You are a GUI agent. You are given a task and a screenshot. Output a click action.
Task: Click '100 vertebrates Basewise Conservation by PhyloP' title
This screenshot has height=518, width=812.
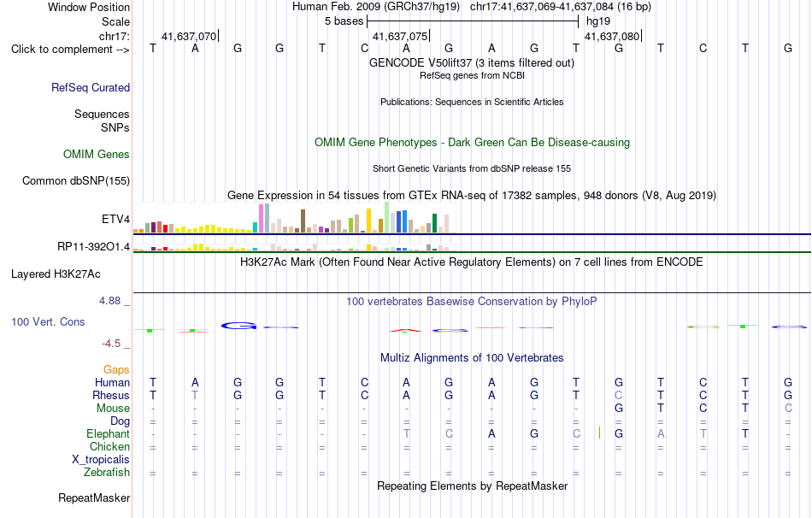tap(472, 302)
